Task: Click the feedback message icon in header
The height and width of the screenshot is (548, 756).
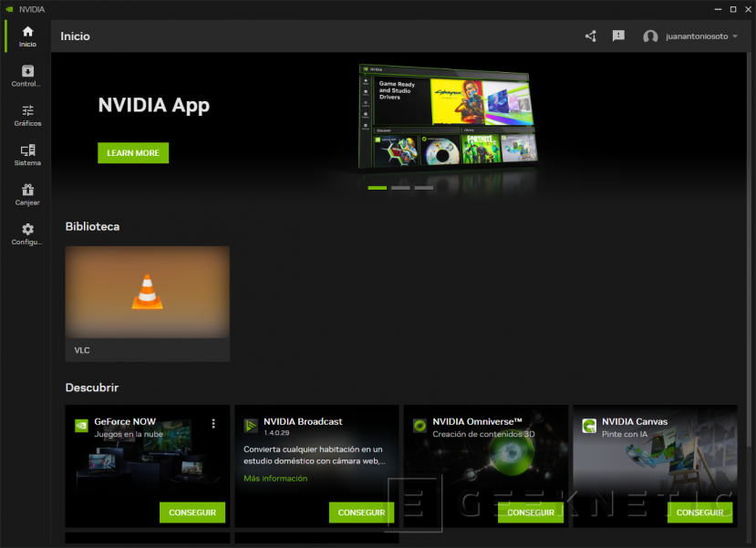Action: 618,36
